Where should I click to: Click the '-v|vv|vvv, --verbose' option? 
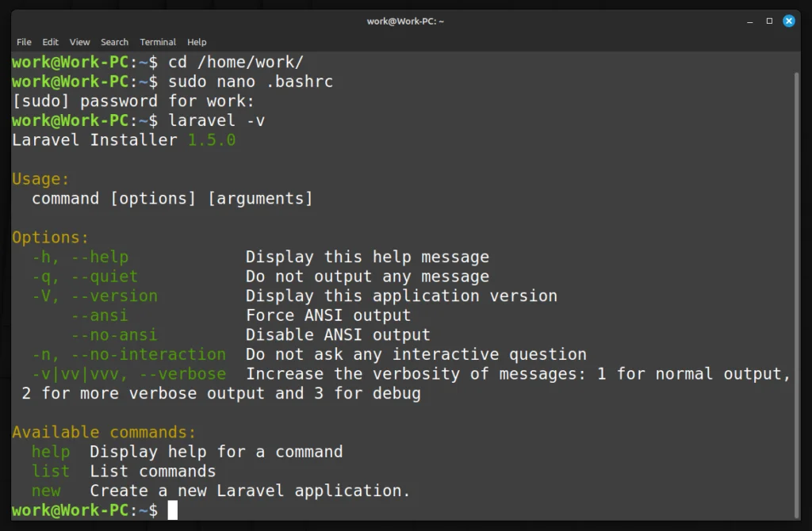tap(129, 374)
